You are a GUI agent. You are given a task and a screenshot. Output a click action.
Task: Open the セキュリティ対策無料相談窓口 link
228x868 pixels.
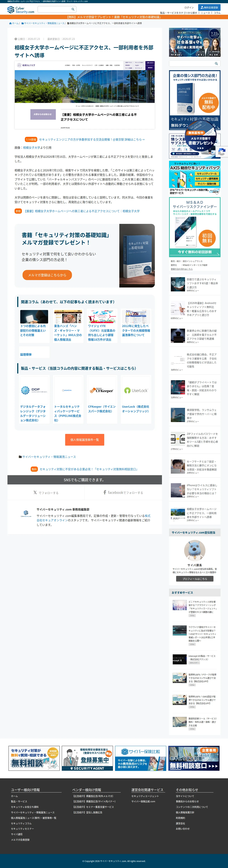88,469
